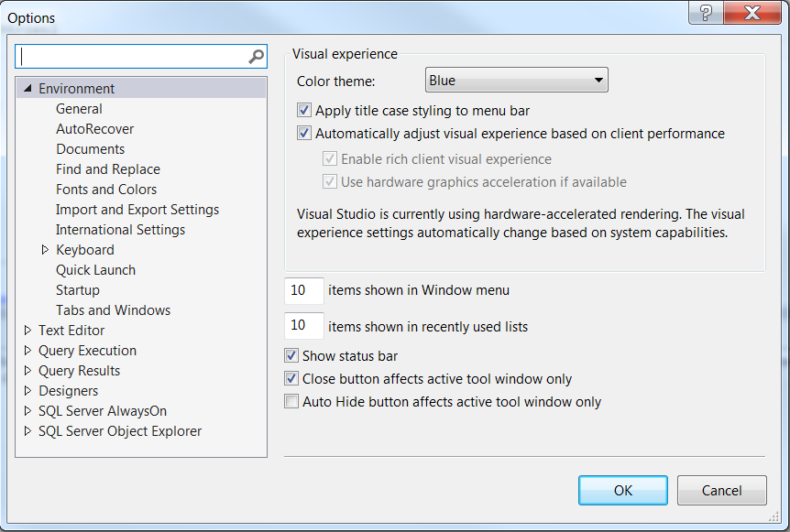790x532 pixels.
Task: Click the Window menu items count field
Action: tap(303, 290)
